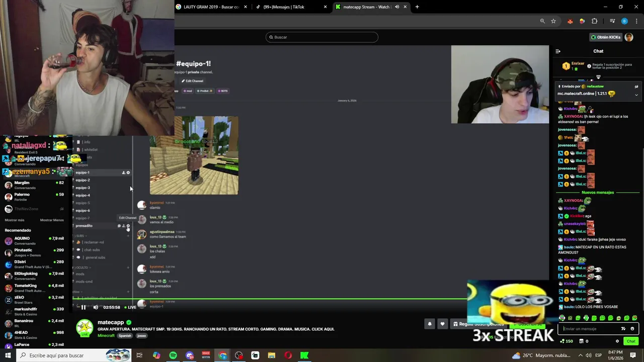
Task: Open D3stri recommended channel
Action: tap(34, 264)
